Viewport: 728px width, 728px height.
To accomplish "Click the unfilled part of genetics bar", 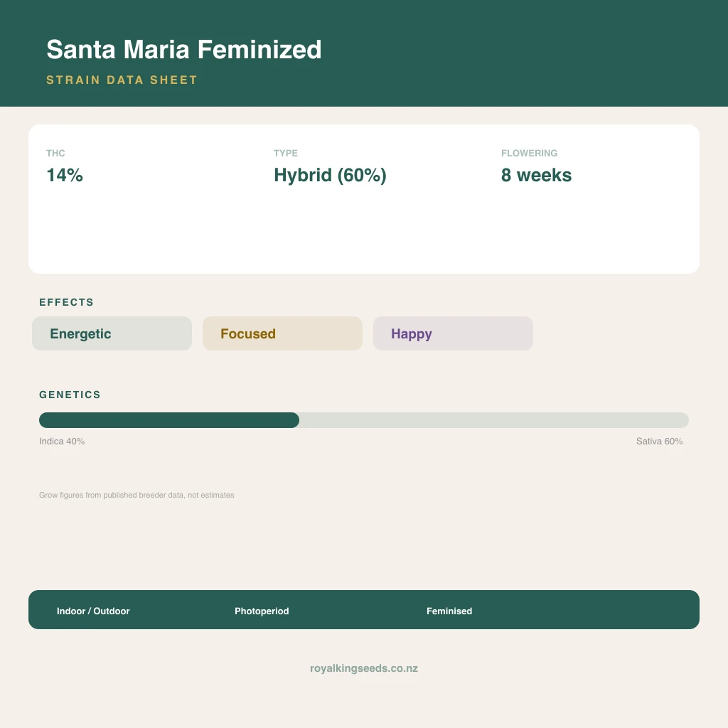I will pyautogui.click(x=494, y=420).
